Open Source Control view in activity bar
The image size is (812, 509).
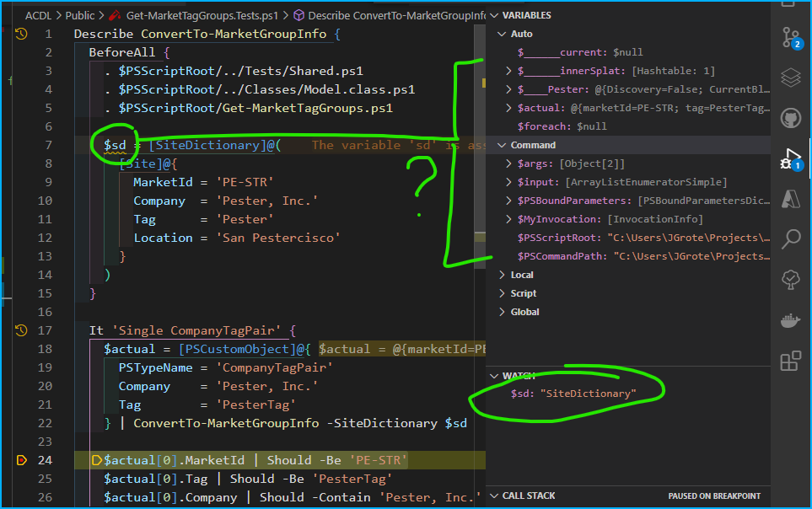791,38
